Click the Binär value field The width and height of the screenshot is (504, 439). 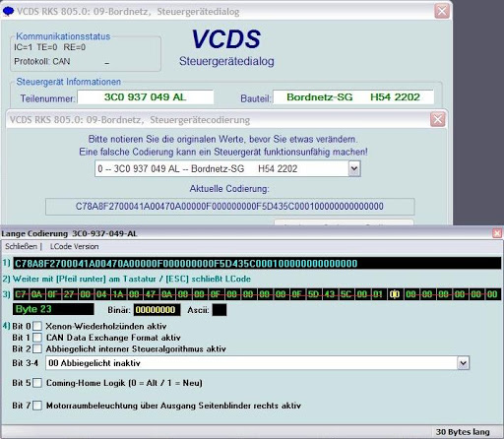(157, 310)
